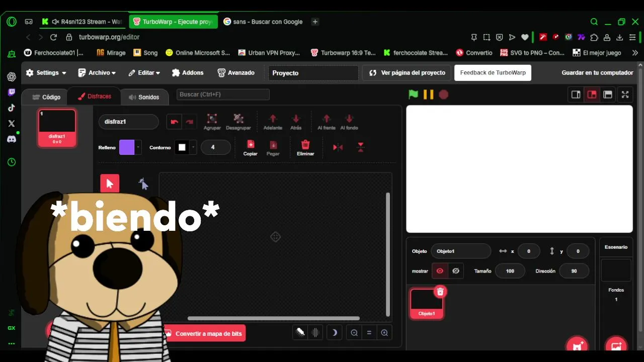Select the arrow Select tool

(110, 184)
